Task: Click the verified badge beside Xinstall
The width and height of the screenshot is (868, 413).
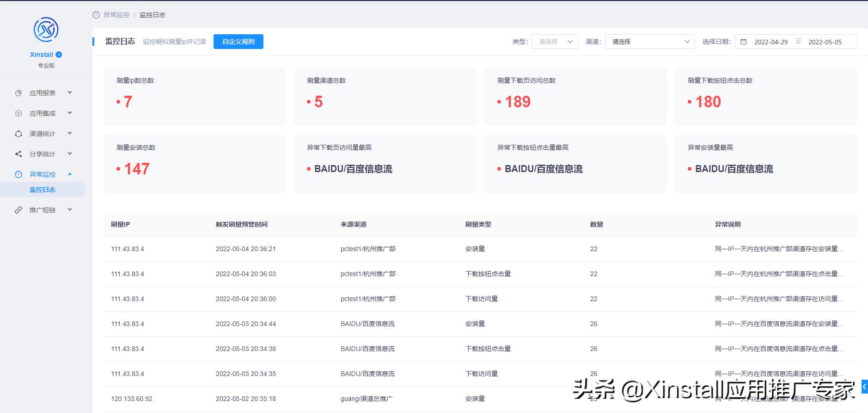Action: click(59, 55)
